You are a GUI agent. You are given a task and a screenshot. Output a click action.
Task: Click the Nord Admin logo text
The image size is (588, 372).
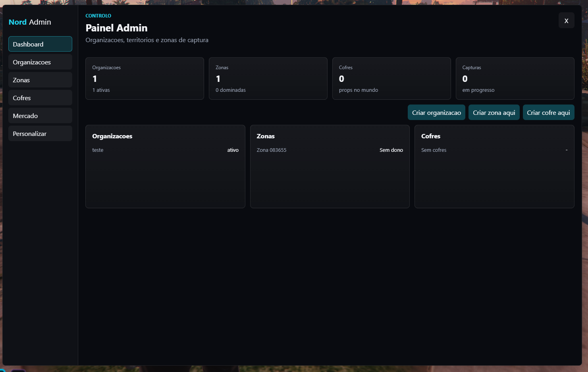(x=30, y=22)
